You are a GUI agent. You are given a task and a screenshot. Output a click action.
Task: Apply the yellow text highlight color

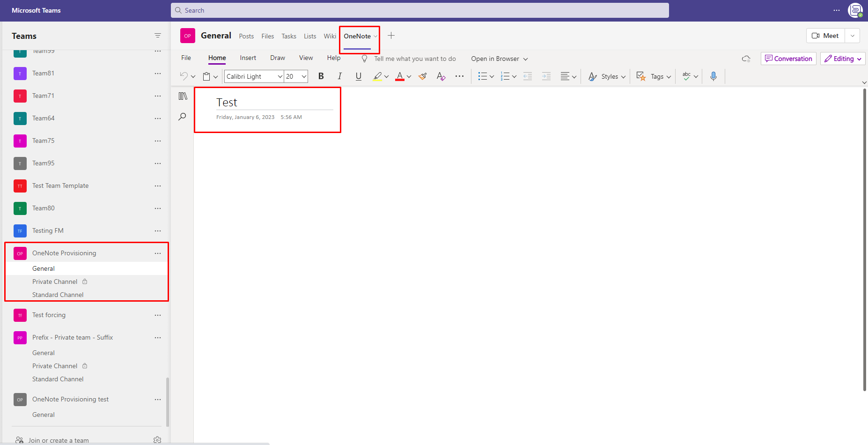click(x=377, y=76)
